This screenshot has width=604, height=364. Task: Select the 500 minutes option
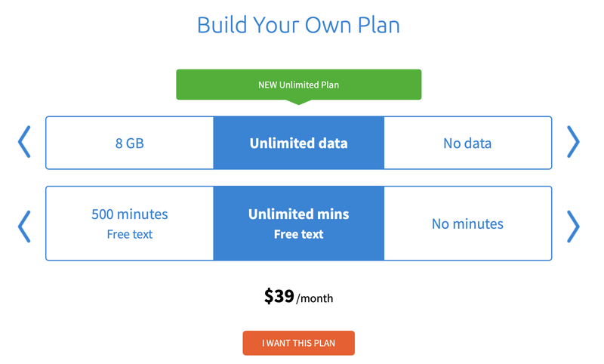tap(130, 214)
